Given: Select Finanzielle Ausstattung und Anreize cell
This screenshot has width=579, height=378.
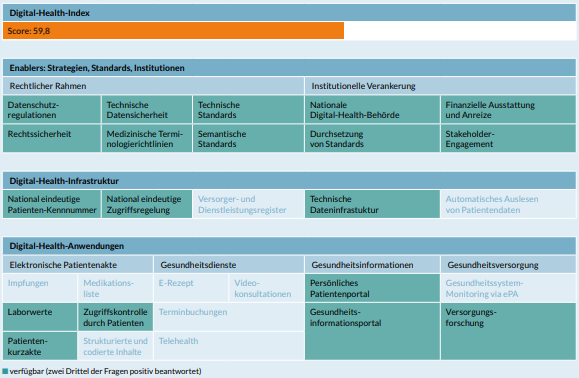Looking at the screenshot, I should click(508, 110).
